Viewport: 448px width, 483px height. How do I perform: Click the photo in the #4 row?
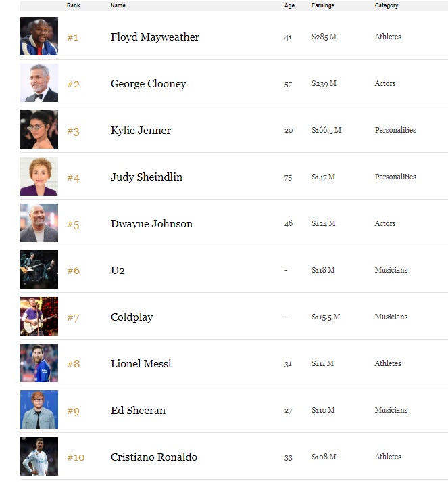point(39,177)
